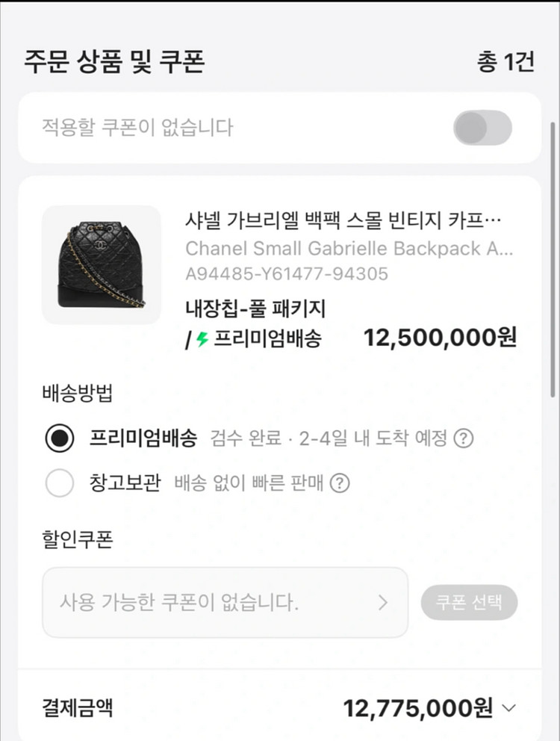This screenshot has width=560, height=741.
Task: Click the chevron arrow in coupon field
Action: pos(383,603)
